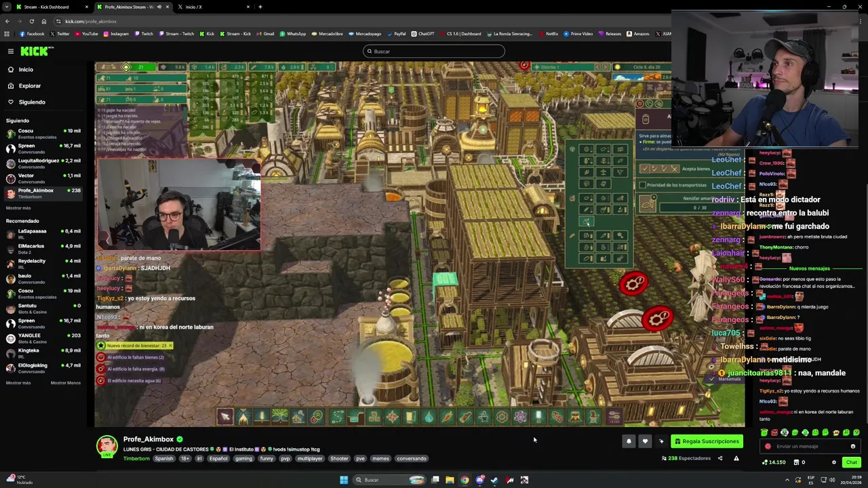
Task: Open ElMacarius recommended channel
Action: [43, 249]
